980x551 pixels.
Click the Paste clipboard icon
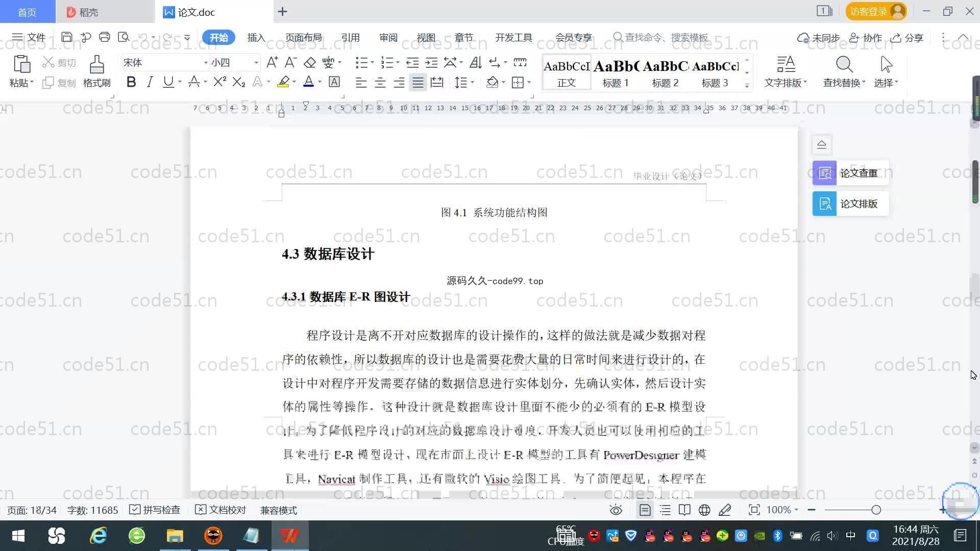pyautogui.click(x=21, y=65)
